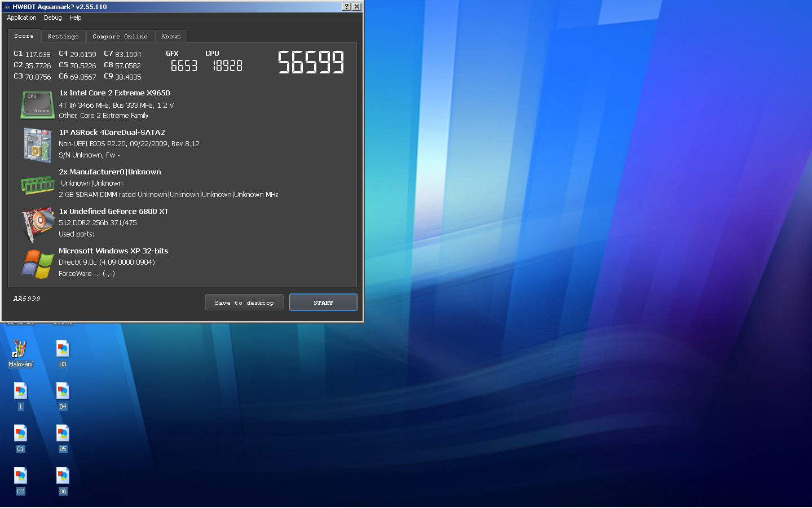Click the C2 value 35.7726
The image size is (812, 508).
pyautogui.click(x=38, y=66)
